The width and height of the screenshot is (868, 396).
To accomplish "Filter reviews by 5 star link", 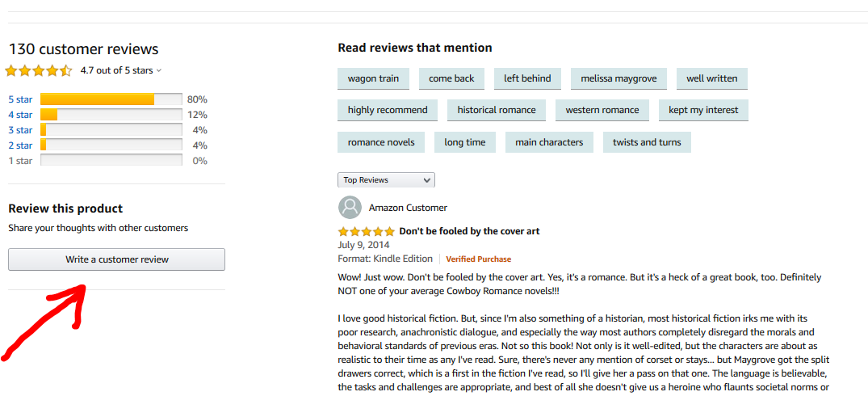I will coord(20,99).
